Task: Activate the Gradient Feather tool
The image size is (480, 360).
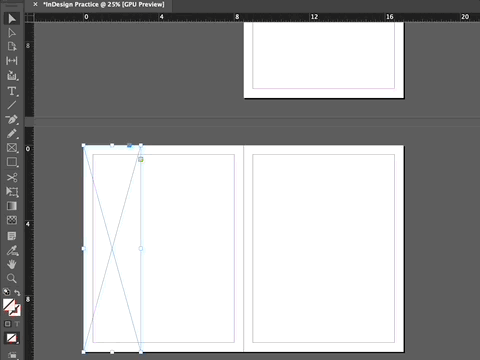Action: click(x=12, y=220)
